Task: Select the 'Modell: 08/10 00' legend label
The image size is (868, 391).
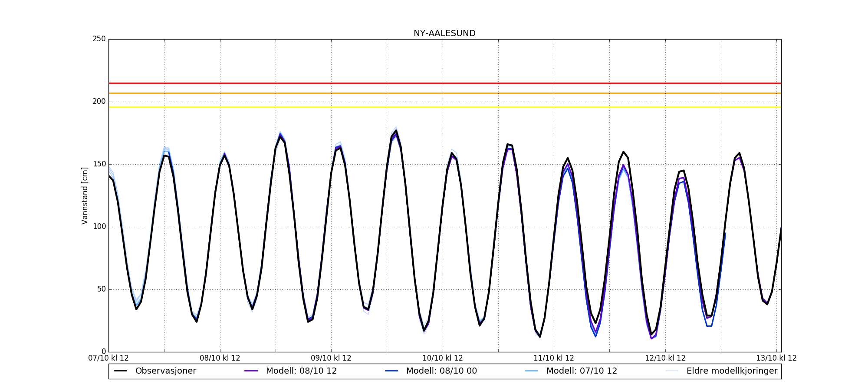Action: (441, 371)
